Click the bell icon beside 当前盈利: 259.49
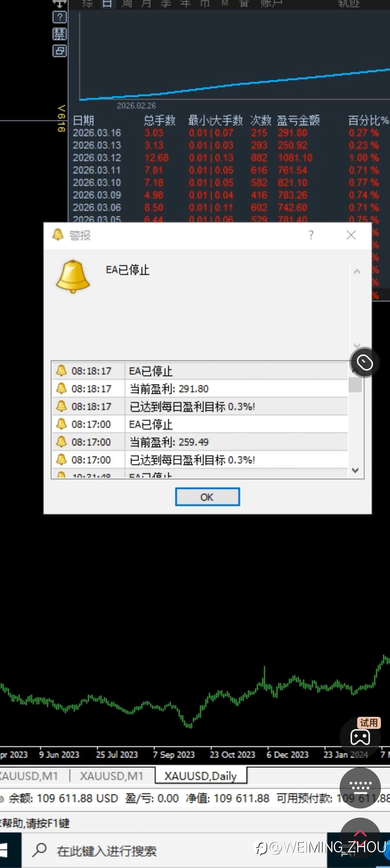 (x=61, y=441)
